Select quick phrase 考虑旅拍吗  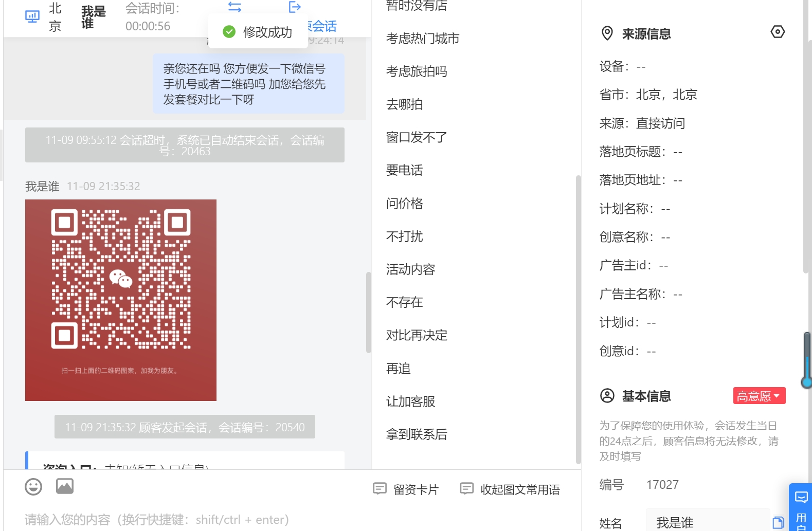[x=417, y=71]
